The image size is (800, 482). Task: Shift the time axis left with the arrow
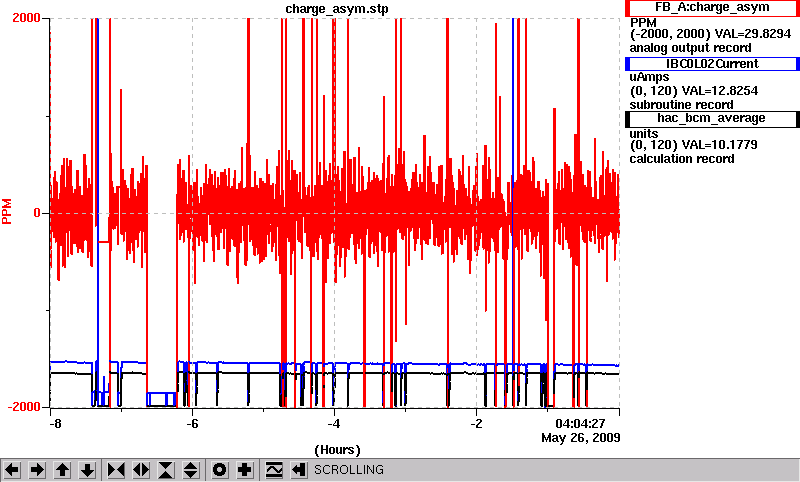12,470
